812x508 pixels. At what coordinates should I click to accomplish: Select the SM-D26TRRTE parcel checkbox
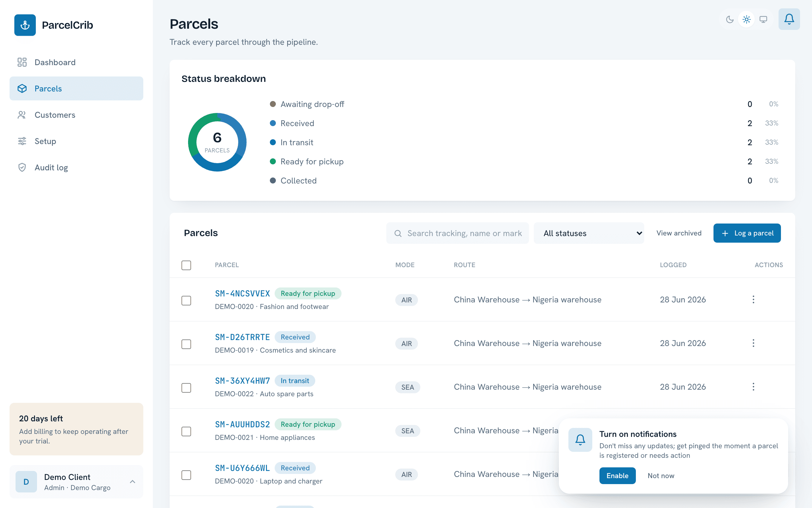[x=186, y=344]
